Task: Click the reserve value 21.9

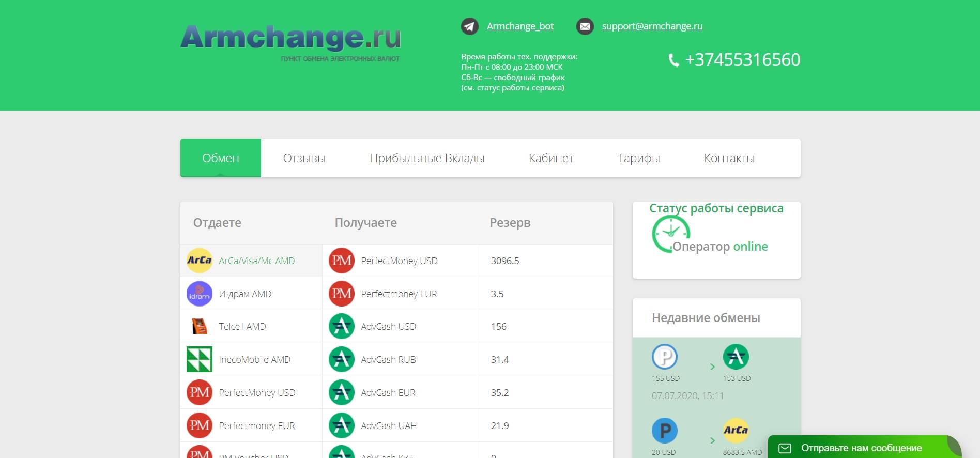Action: click(500, 426)
